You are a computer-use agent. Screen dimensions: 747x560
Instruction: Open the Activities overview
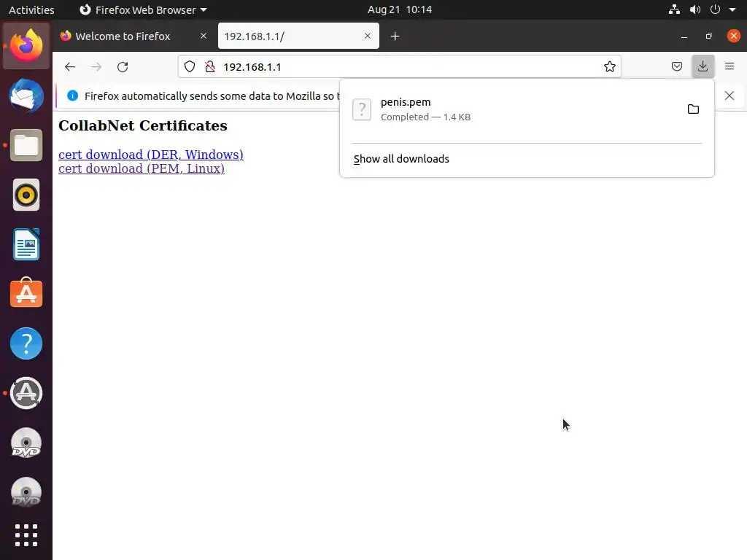31,9
